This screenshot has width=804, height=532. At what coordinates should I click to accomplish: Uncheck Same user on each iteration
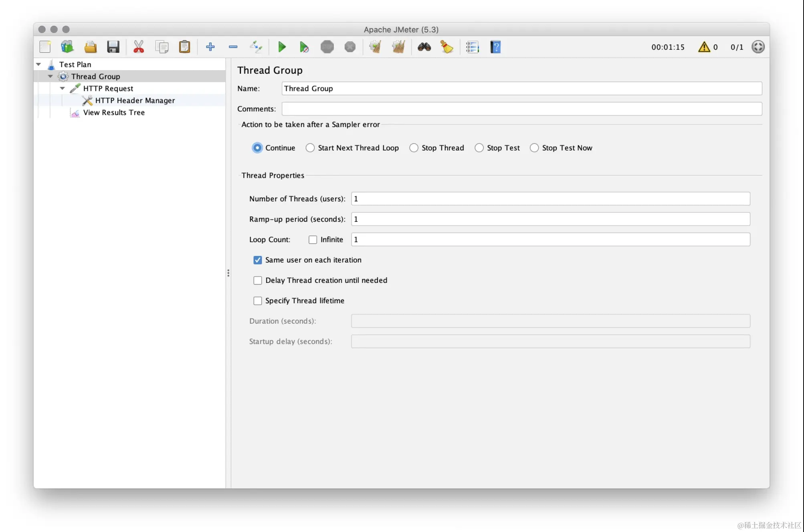tap(258, 260)
